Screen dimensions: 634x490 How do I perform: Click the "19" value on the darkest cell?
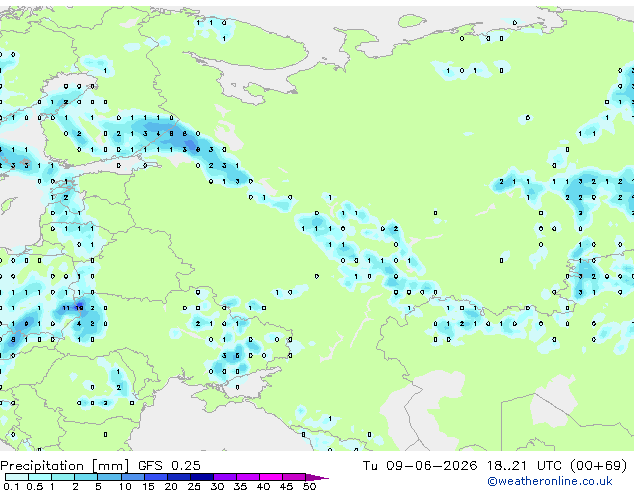pos(79,308)
